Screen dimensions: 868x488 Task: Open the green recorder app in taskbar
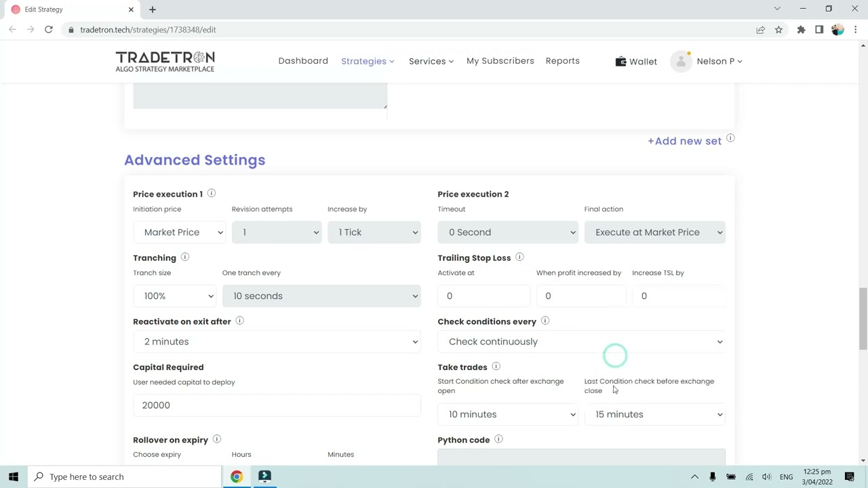pos(264,476)
